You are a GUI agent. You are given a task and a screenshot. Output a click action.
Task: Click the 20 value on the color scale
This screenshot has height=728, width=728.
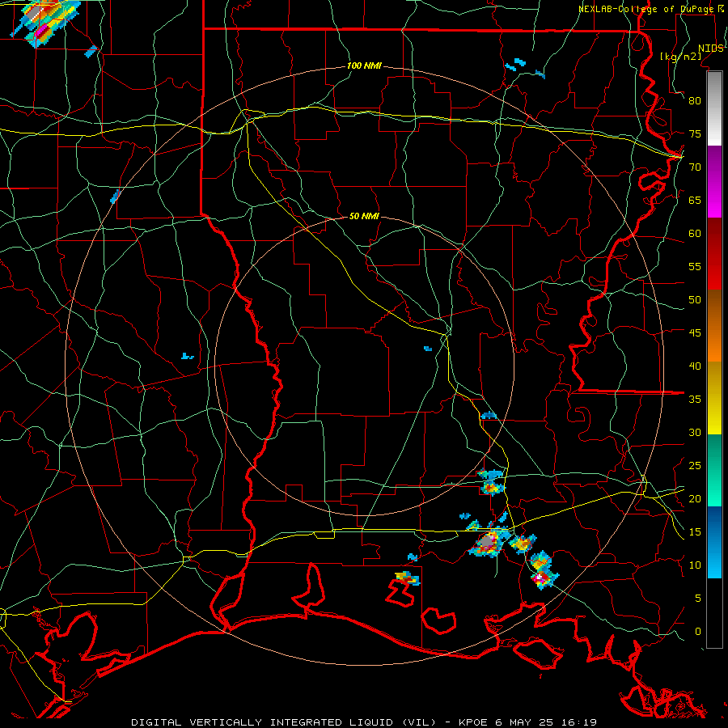point(695,498)
